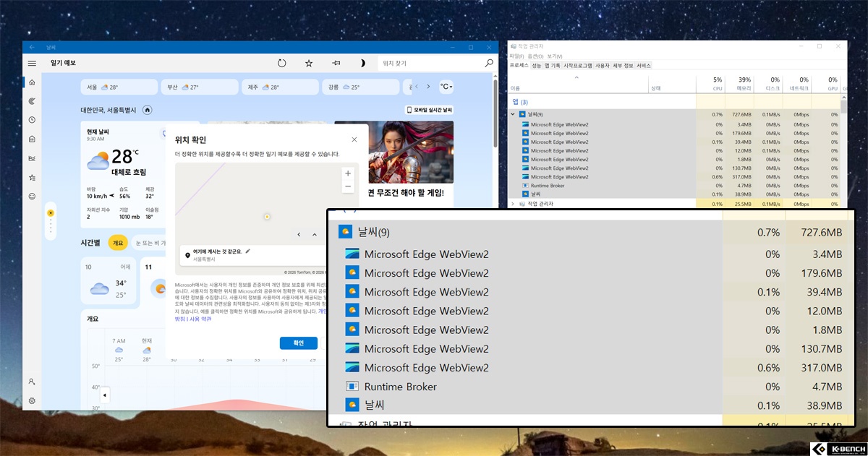Open the Maps icon in Weather sidebar
This screenshot has height=456, width=868.
tap(32, 101)
